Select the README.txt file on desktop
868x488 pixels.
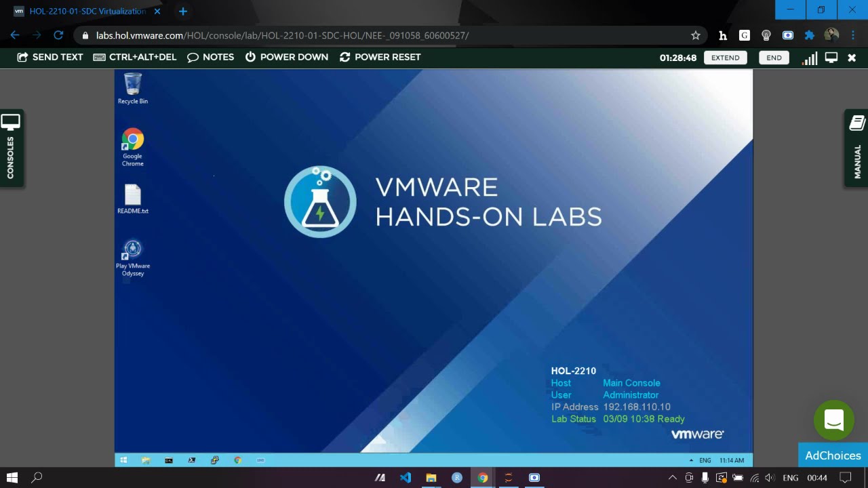click(133, 200)
